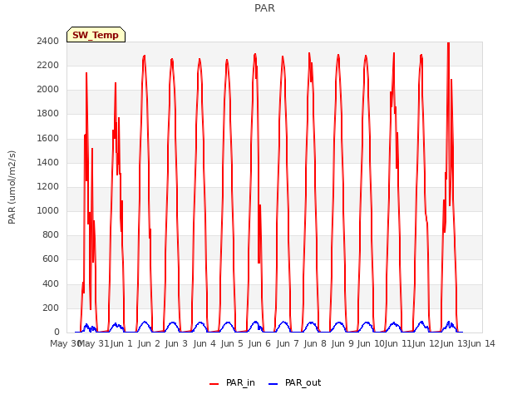Click the Jun 9 x-axis date label
Screen dimensions: 532x399
pyautogui.click(x=342, y=343)
